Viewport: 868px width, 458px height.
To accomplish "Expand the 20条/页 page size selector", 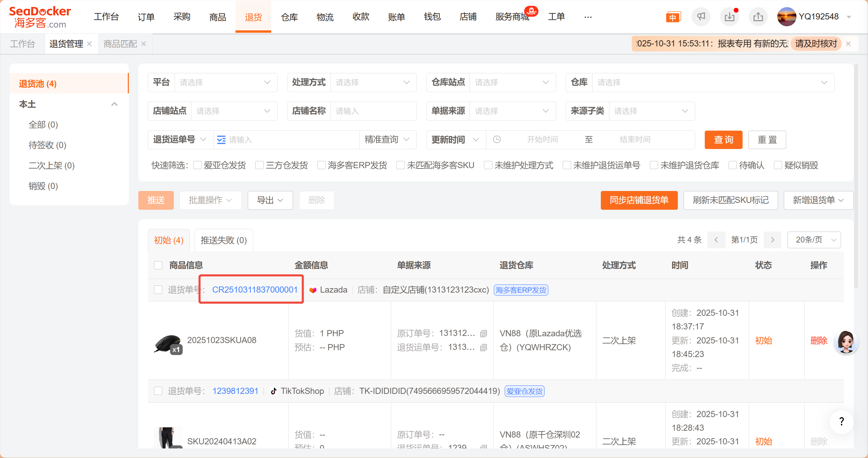I will pos(814,240).
